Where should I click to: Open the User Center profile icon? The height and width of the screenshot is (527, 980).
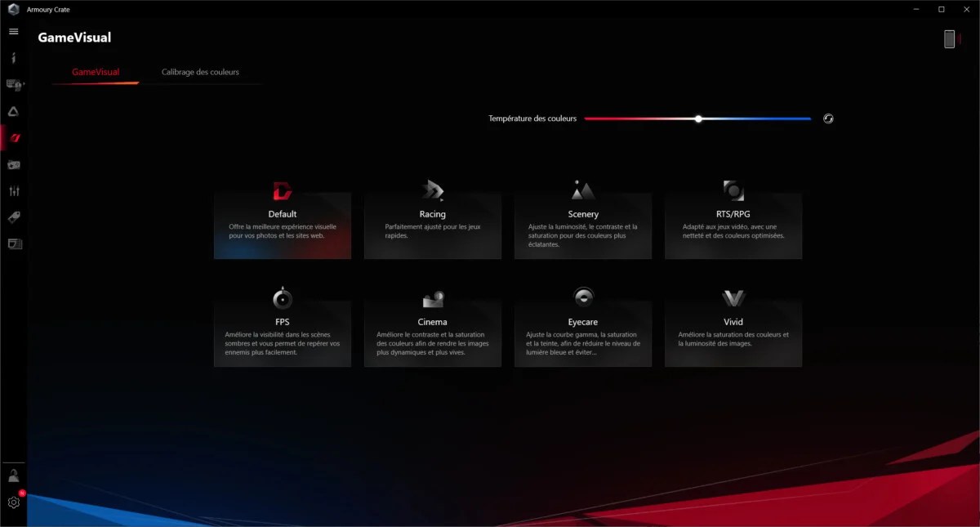point(13,476)
